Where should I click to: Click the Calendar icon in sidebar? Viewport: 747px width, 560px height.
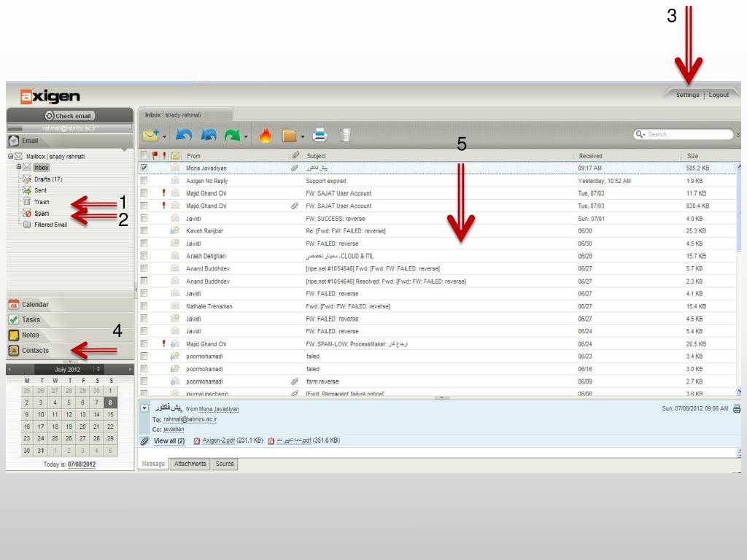pos(14,304)
